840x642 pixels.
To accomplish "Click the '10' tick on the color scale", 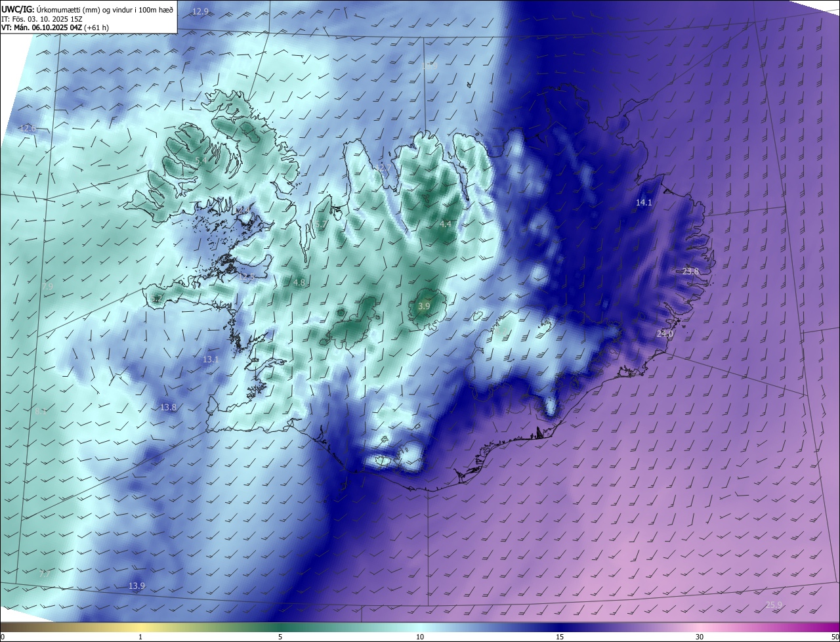I will [x=420, y=637].
